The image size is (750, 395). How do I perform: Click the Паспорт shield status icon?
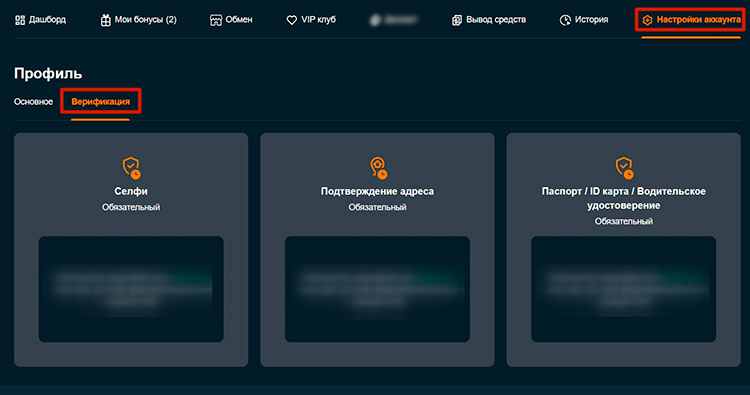point(624,168)
